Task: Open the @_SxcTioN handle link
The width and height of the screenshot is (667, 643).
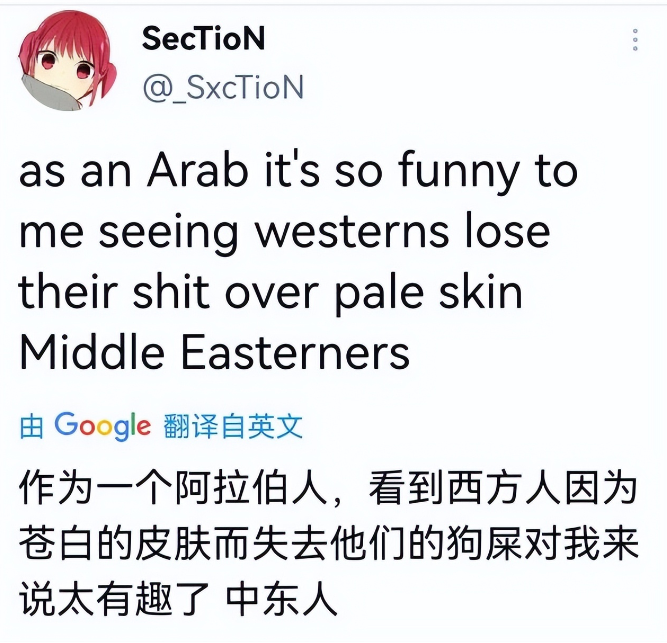Action: point(223,88)
